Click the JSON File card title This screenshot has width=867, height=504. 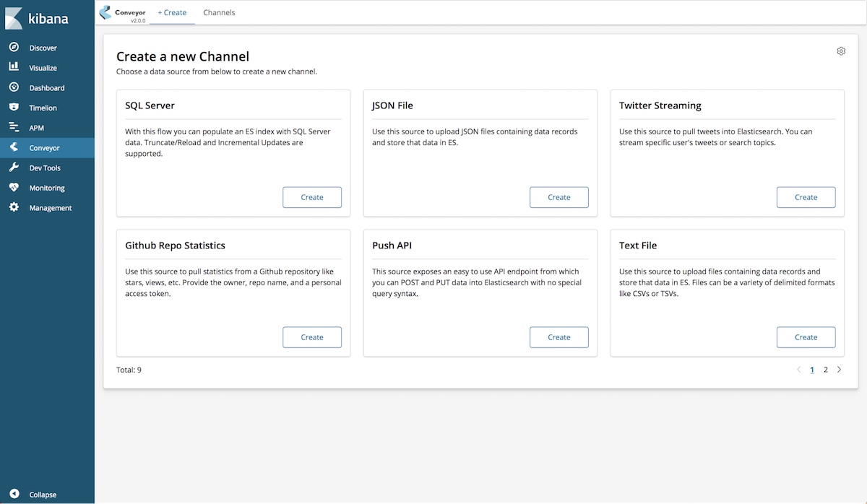pos(392,105)
